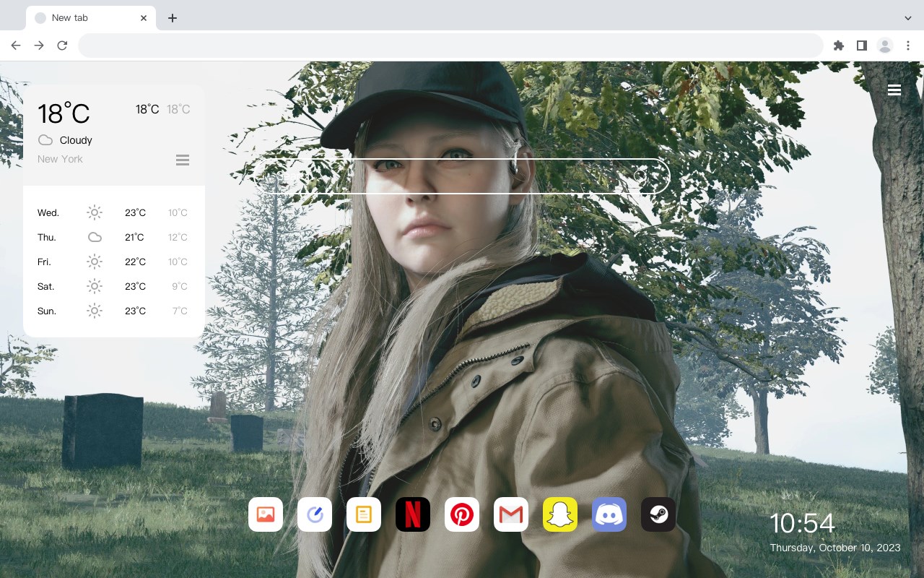This screenshot has width=924, height=578.
Task: Go back to the previous page
Action: pos(16,46)
